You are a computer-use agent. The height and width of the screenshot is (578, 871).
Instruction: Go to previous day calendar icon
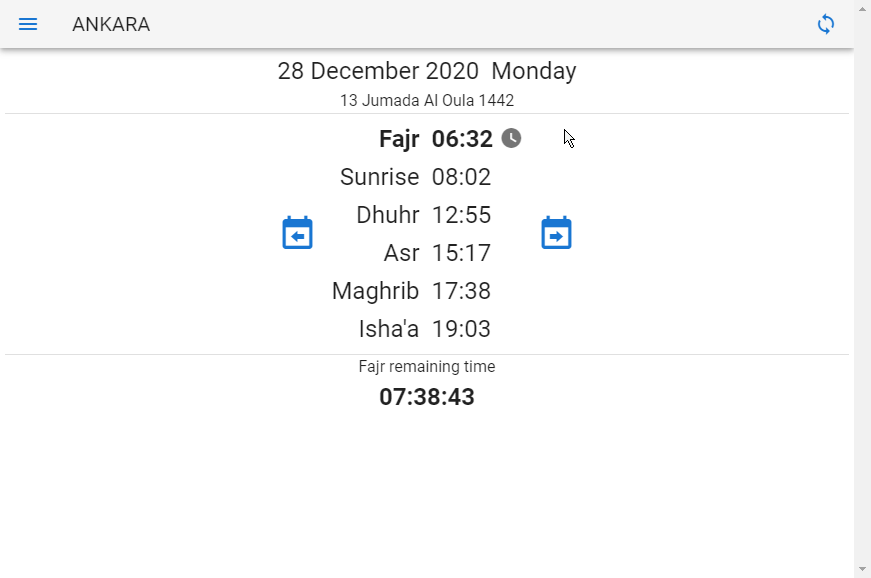click(x=298, y=233)
